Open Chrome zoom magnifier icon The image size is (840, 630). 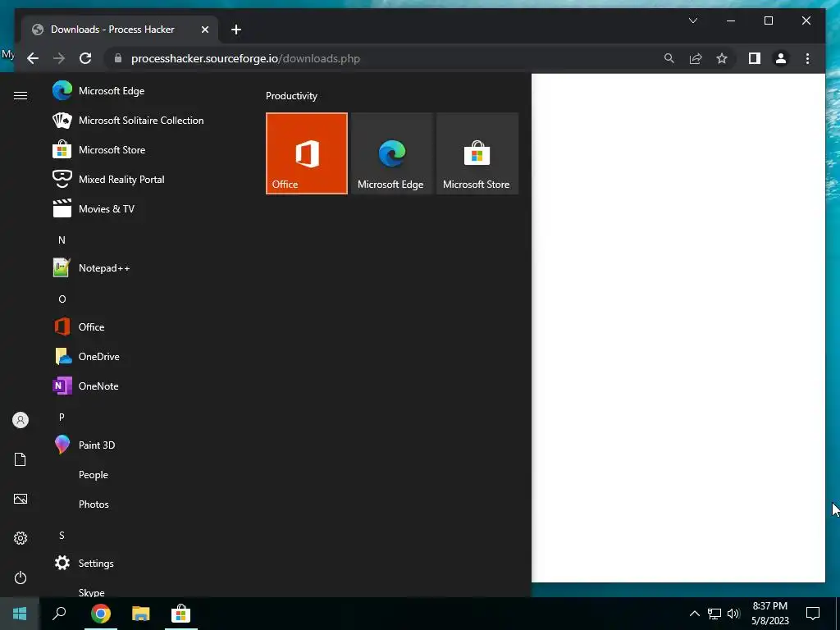tap(669, 58)
